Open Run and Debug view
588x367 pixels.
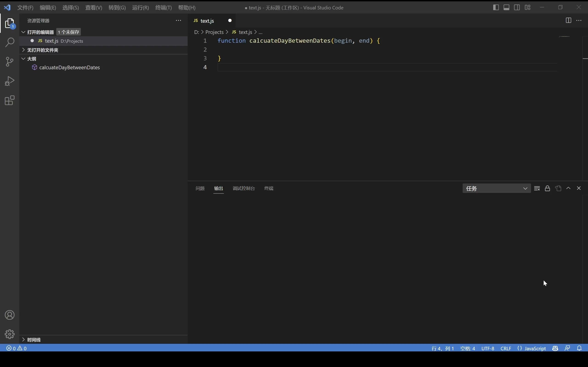pyautogui.click(x=10, y=81)
